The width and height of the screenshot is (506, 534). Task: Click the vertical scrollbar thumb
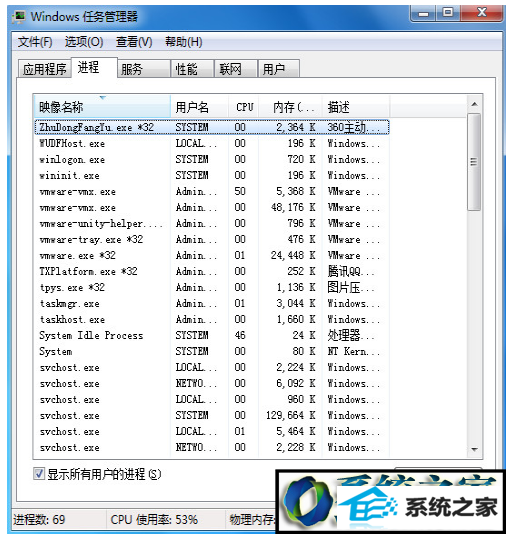474,162
